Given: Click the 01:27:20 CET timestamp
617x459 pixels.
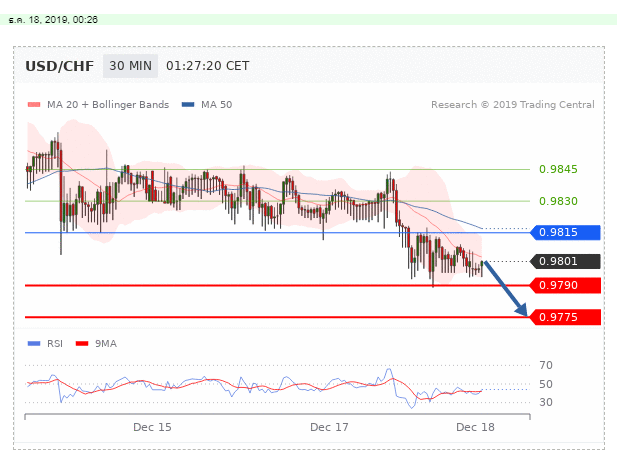Looking at the screenshot, I should (207, 66).
